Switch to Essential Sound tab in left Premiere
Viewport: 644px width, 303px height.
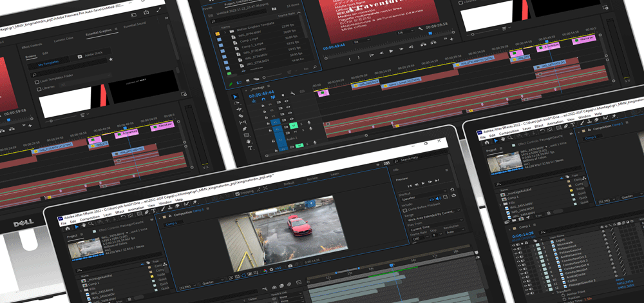(135, 24)
